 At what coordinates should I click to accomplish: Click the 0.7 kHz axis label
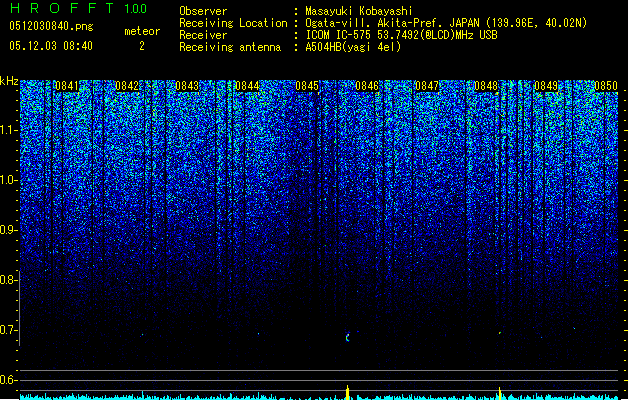coord(8,330)
